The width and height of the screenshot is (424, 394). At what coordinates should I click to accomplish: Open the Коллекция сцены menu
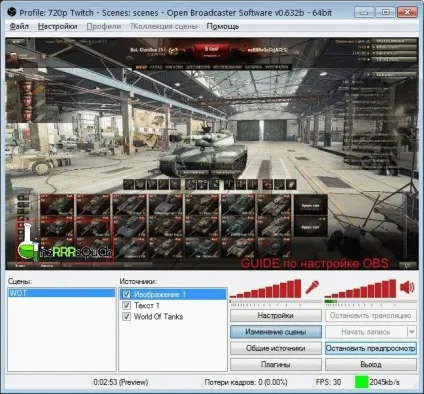click(164, 26)
